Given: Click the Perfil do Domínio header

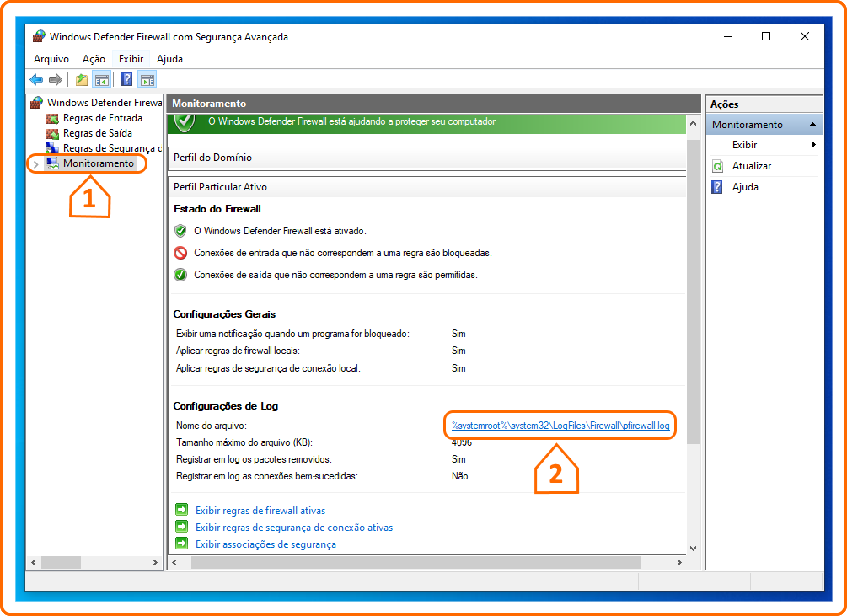Looking at the screenshot, I should pyautogui.click(x=426, y=158).
